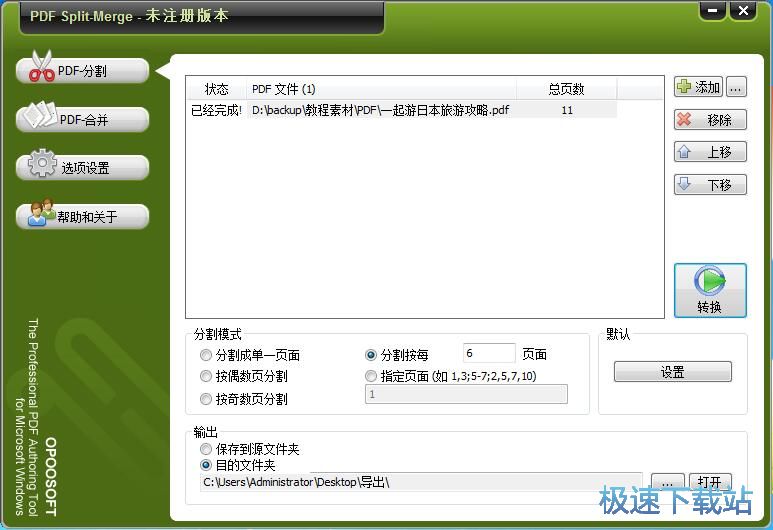Switch to PDF-合并 merge section

coord(82,119)
